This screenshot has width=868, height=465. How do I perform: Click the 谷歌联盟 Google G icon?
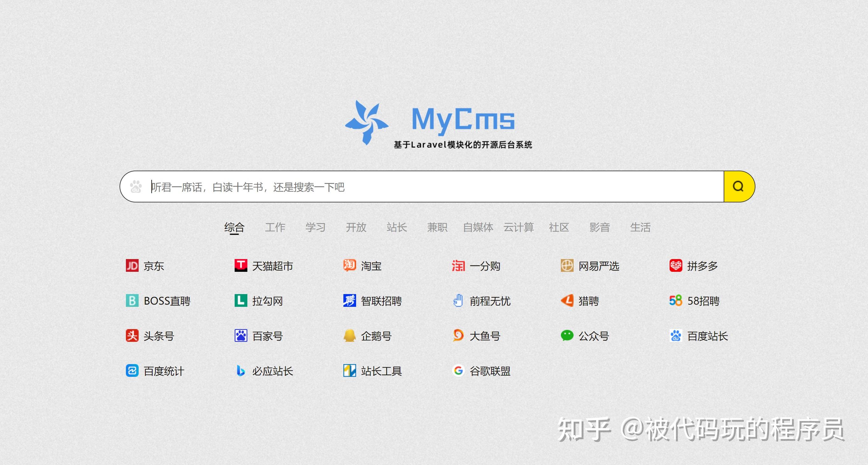point(458,370)
